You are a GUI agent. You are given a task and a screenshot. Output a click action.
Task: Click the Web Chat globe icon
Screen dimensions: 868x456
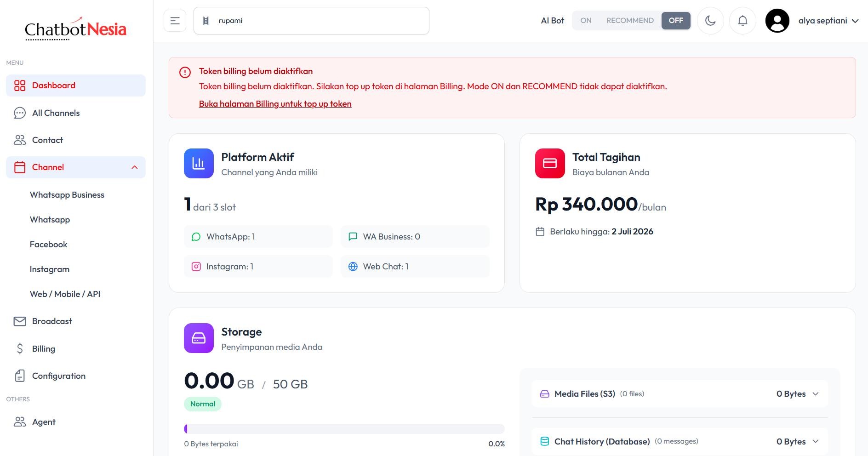click(x=353, y=267)
